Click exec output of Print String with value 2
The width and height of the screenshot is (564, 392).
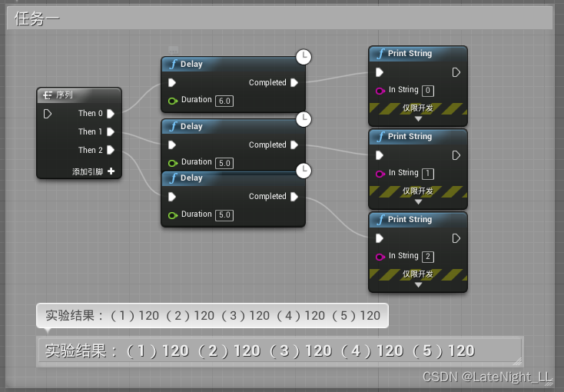click(456, 238)
